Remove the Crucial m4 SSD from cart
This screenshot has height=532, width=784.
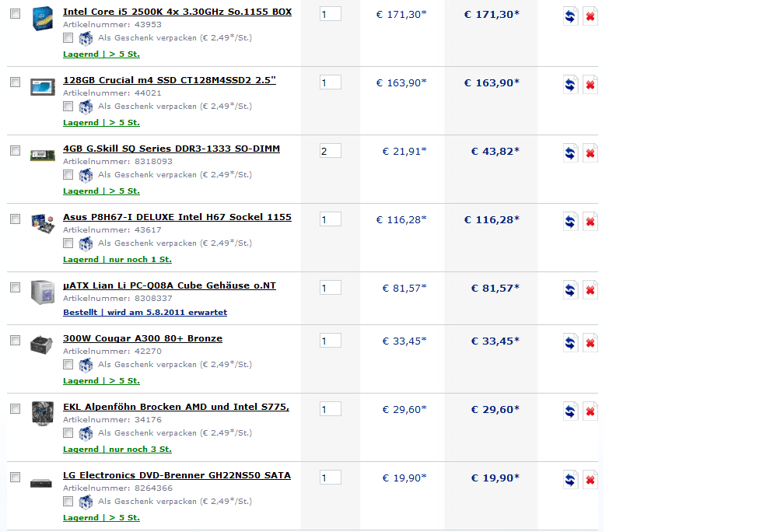coord(590,85)
